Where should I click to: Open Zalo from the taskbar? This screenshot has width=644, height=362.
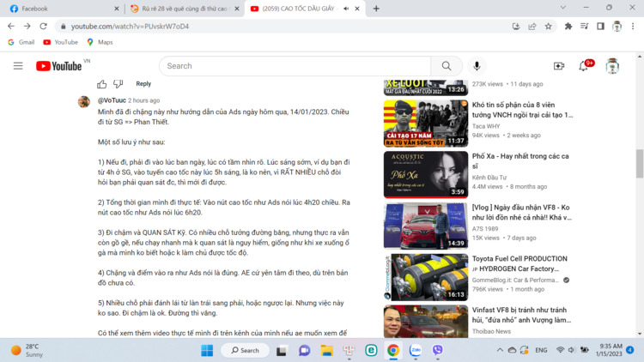416,350
